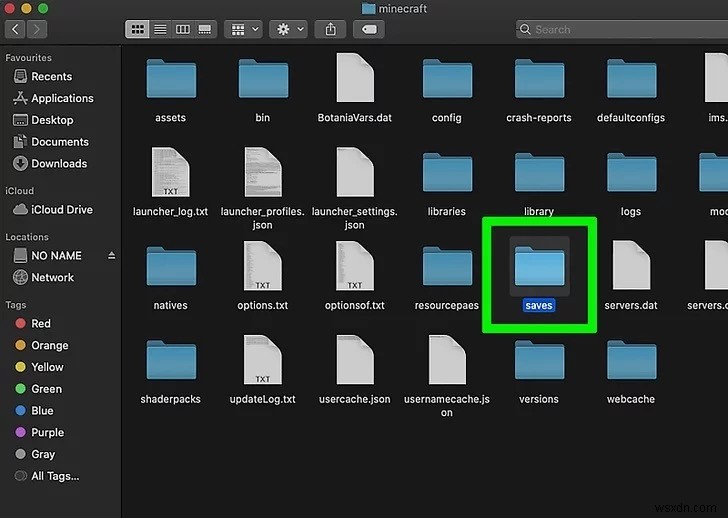The height and width of the screenshot is (518, 728).
Task: Select the assets folder
Action: click(171, 79)
